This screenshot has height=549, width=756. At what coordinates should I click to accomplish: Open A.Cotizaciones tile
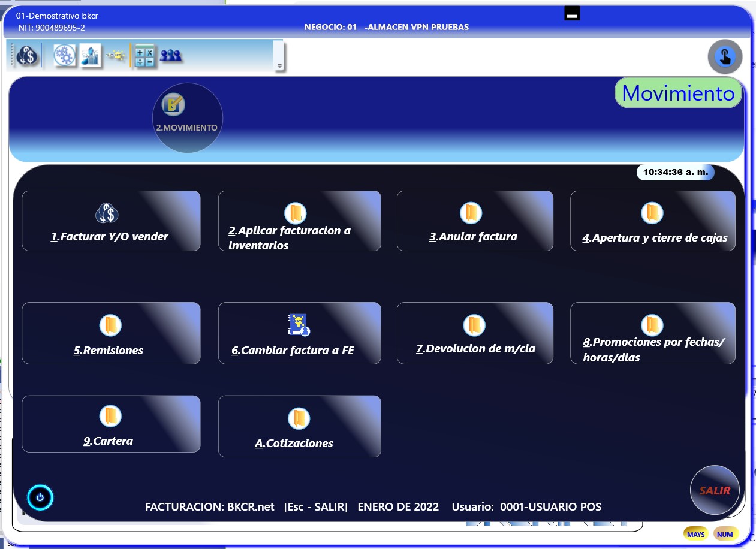click(299, 426)
